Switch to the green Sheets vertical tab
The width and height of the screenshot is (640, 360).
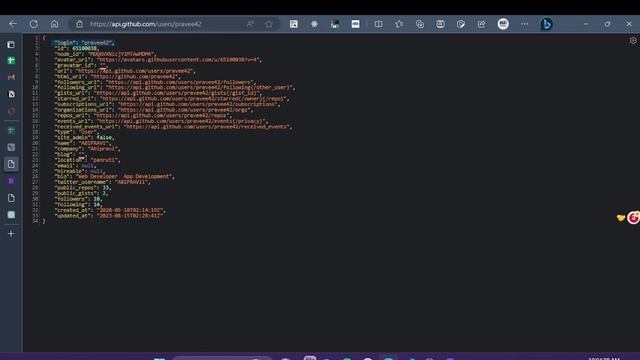coord(11,61)
